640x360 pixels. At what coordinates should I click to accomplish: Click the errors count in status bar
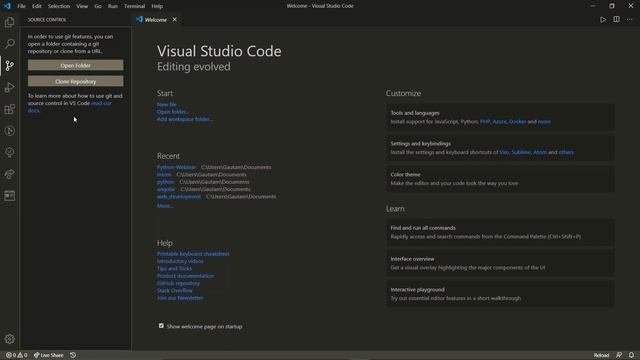point(11,355)
